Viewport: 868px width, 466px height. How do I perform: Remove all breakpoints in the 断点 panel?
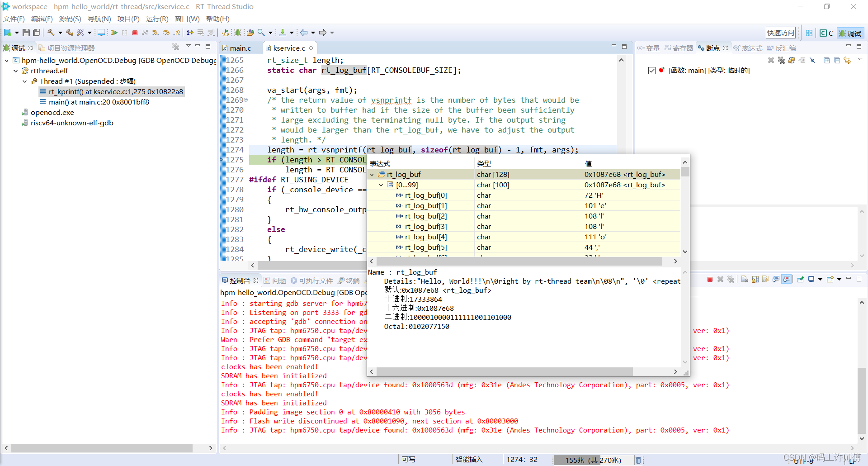click(781, 60)
